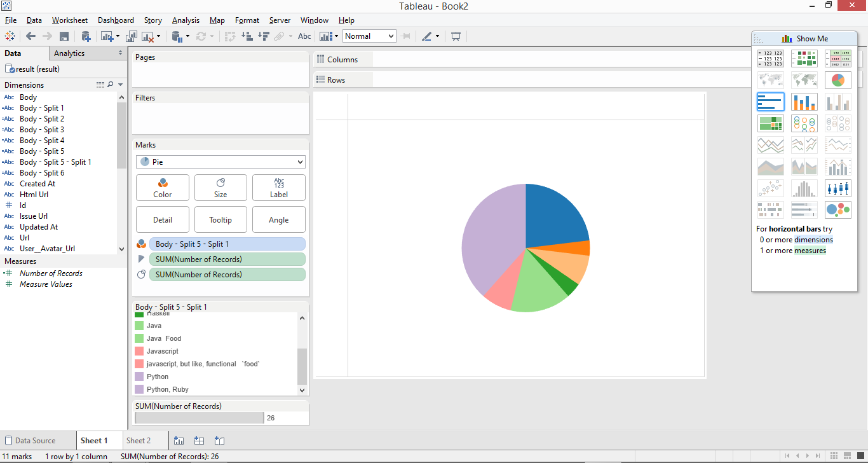868x463 pixels.
Task: Click the New Worksheet tab icon at bottom
Action: tap(179, 440)
